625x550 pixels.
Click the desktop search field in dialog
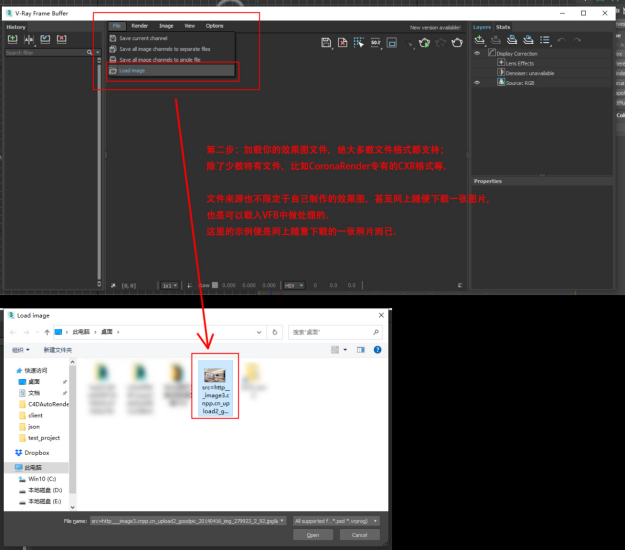coord(335,332)
